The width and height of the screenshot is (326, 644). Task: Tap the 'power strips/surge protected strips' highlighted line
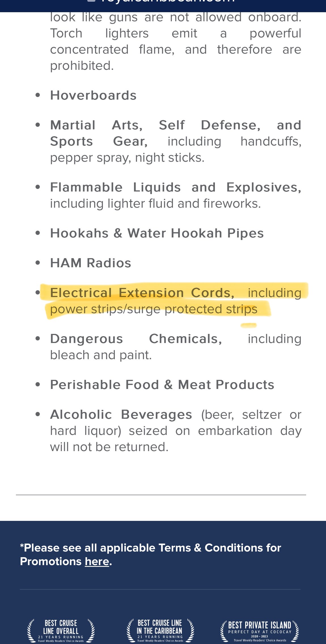[154, 309]
